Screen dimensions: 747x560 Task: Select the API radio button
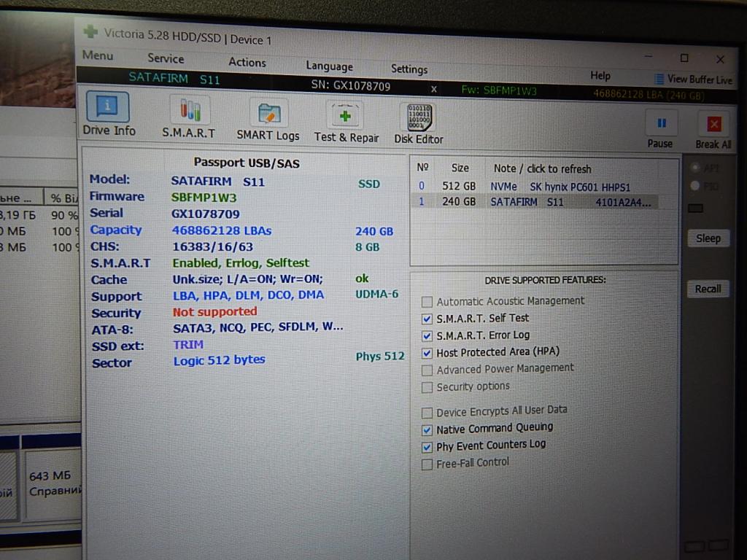(x=695, y=167)
